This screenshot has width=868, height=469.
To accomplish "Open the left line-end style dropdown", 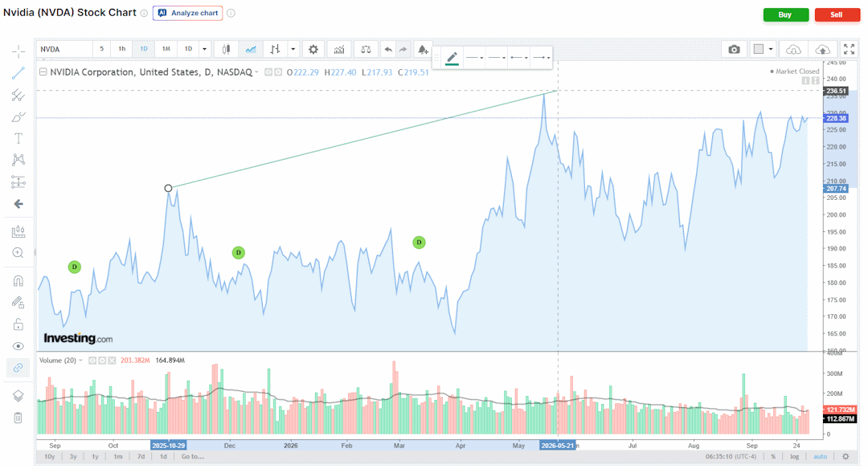I will pyautogui.click(x=518, y=58).
